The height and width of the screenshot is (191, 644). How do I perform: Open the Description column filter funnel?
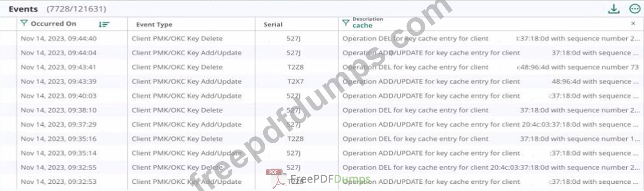point(346,23)
